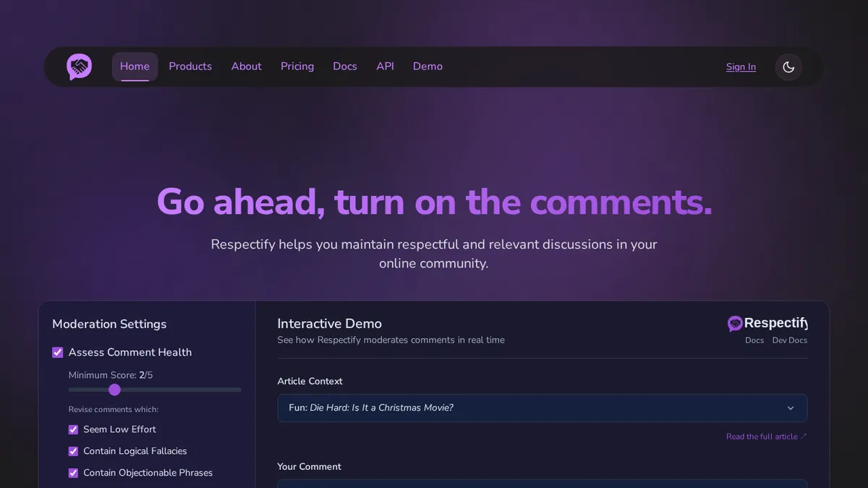Open the Home nav tab

pyautogui.click(x=135, y=67)
